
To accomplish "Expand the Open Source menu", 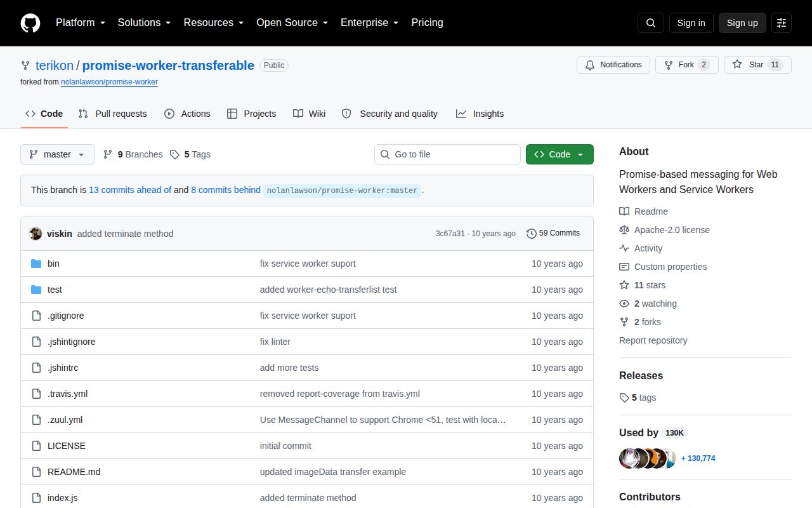I will (292, 23).
